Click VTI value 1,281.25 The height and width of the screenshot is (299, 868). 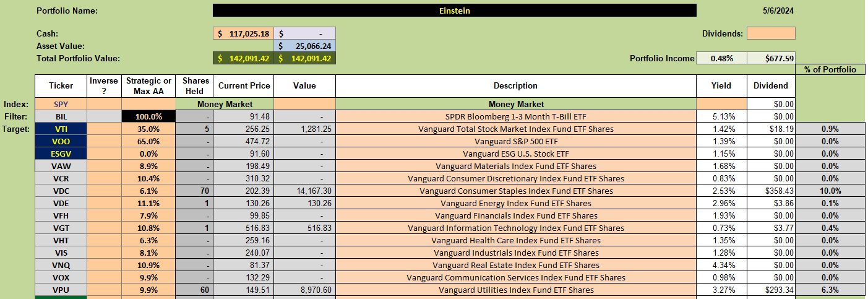pos(305,129)
